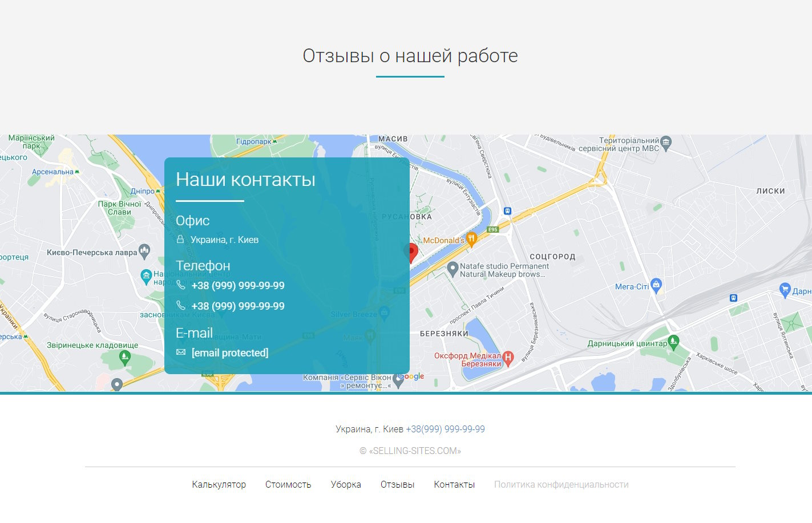Click the [email protected] address link

[x=230, y=352]
